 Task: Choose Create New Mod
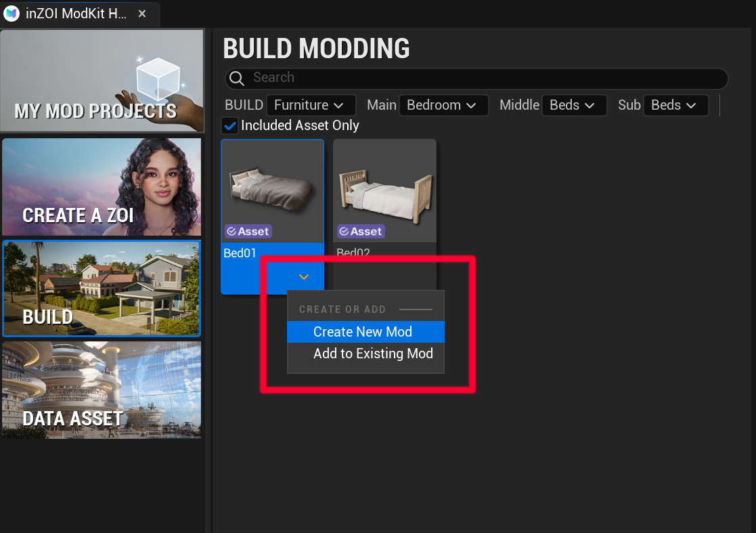(365, 332)
